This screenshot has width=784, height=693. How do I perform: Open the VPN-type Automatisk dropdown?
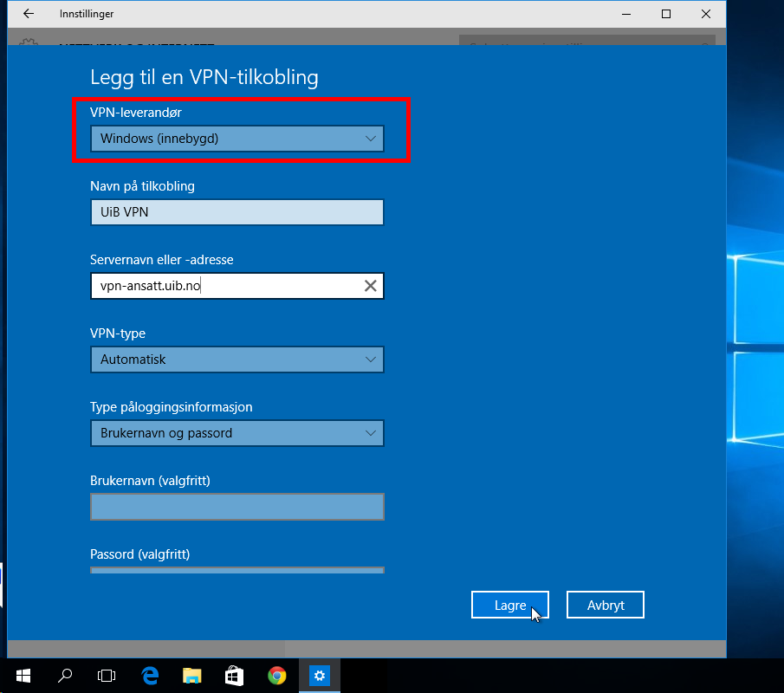click(236, 359)
